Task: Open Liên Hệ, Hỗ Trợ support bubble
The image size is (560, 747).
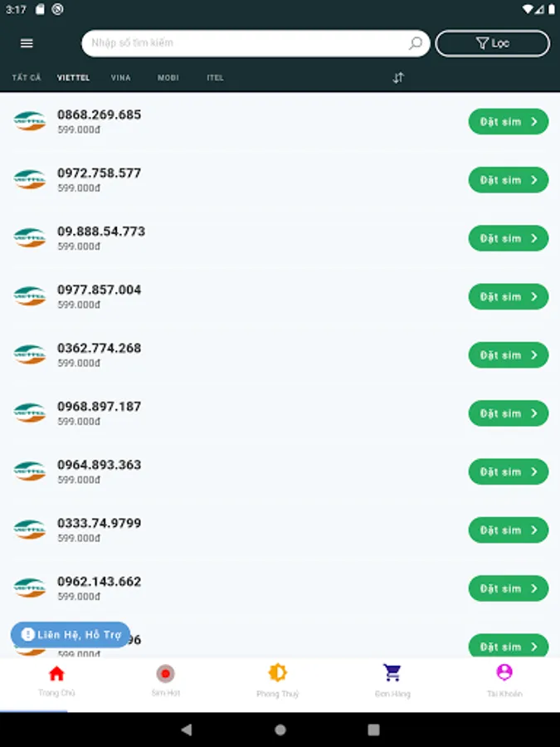Action: (70, 633)
